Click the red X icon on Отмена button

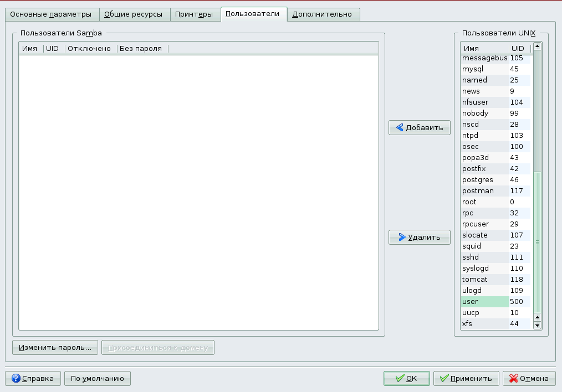pos(513,379)
